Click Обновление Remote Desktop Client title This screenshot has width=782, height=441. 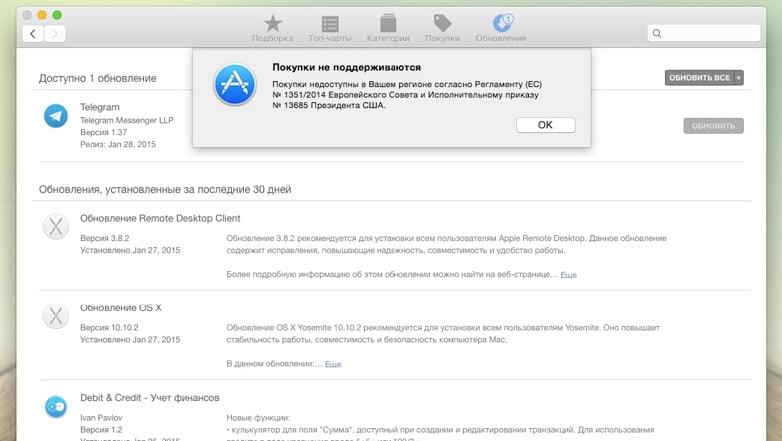pos(160,218)
